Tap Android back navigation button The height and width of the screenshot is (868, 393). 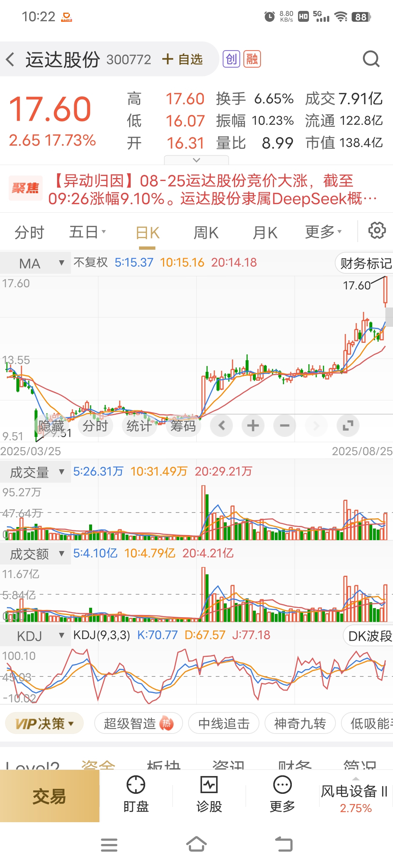[284, 844]
